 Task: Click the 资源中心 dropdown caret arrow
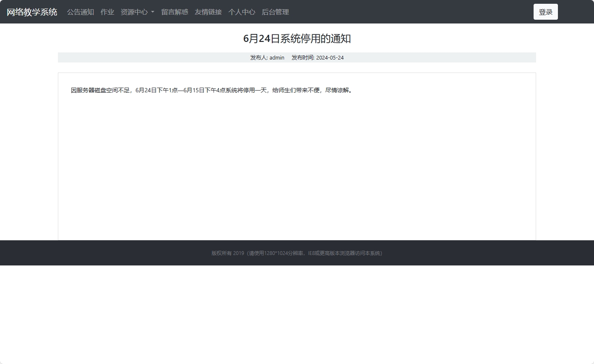point(153,13)
